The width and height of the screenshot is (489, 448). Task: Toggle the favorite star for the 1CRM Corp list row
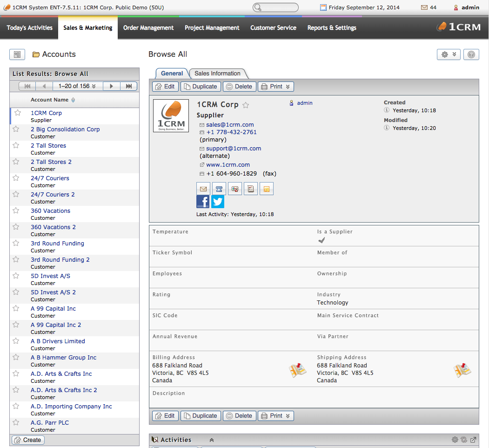coord(18,113)
